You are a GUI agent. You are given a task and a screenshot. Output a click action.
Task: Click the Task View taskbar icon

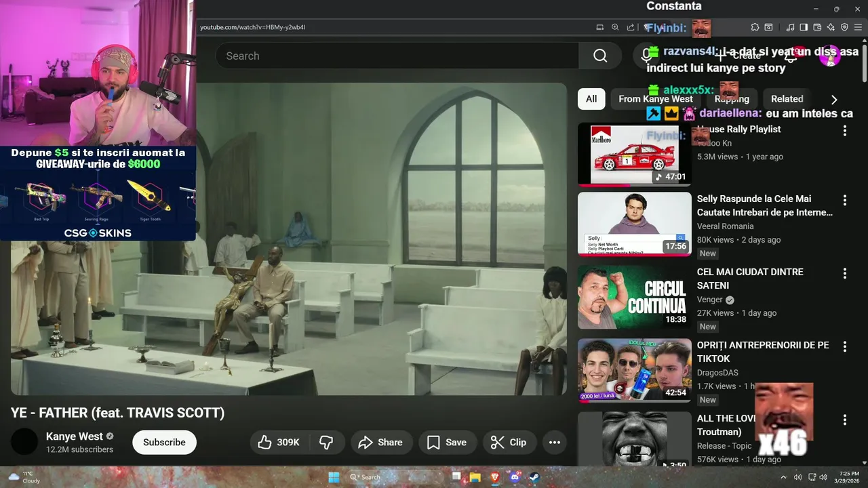[x=456, y=476]
